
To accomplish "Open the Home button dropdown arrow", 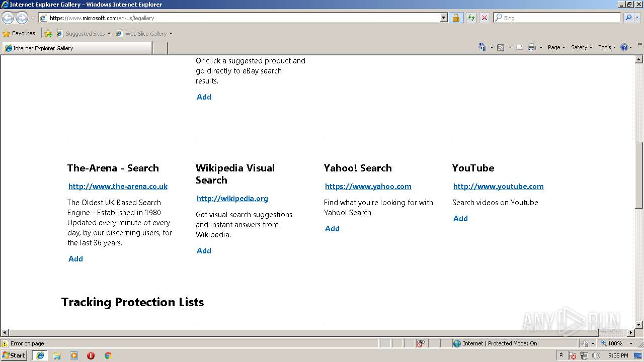I will 492,47.
